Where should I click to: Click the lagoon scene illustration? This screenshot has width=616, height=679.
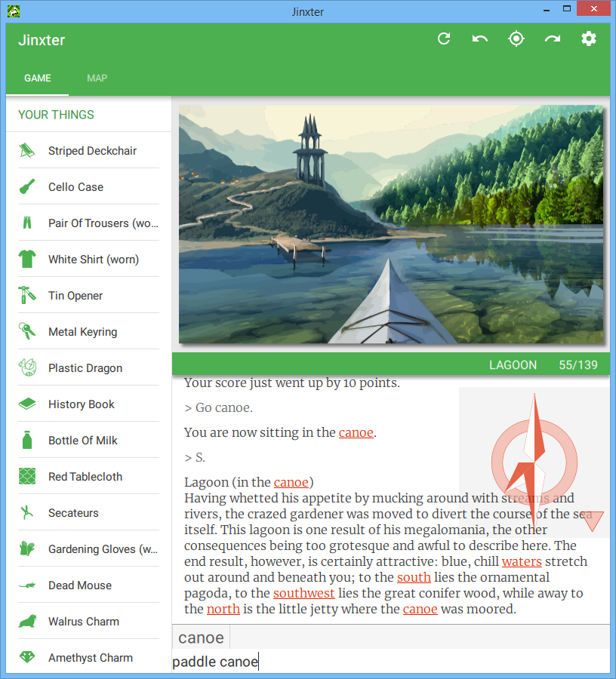pos(391,224)
